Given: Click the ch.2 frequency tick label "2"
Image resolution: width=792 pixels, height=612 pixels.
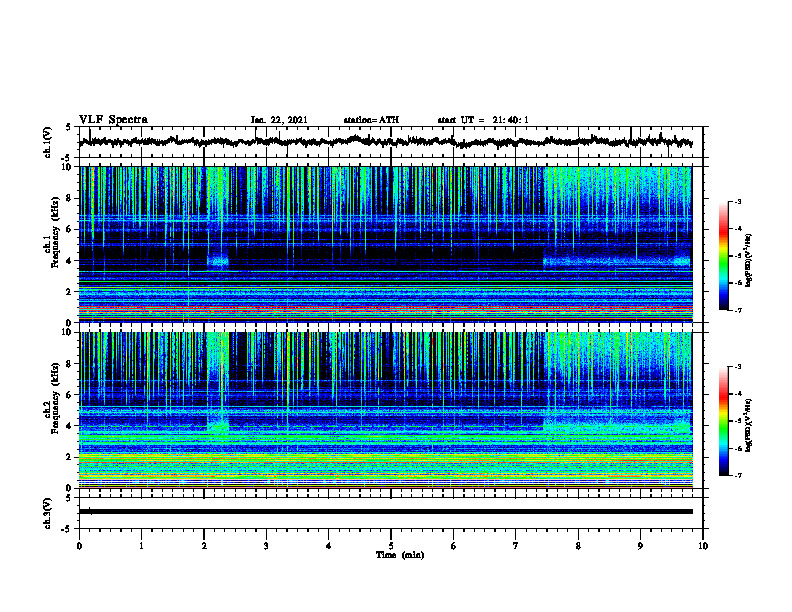Looking at the screenshot, I should pos(70,457).
